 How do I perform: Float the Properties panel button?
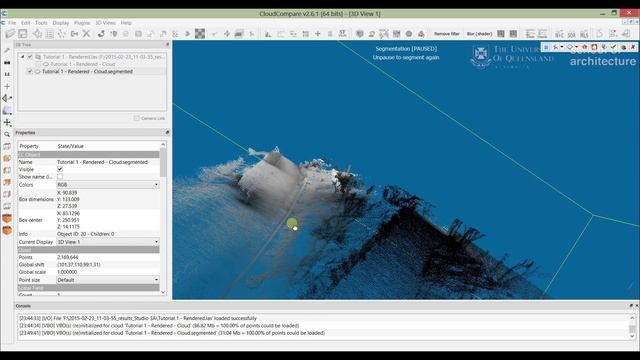[x=167, y=133]
